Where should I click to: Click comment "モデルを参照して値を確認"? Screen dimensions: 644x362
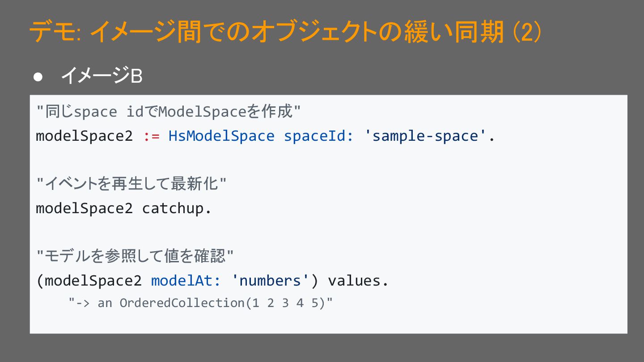click(135, 256)
